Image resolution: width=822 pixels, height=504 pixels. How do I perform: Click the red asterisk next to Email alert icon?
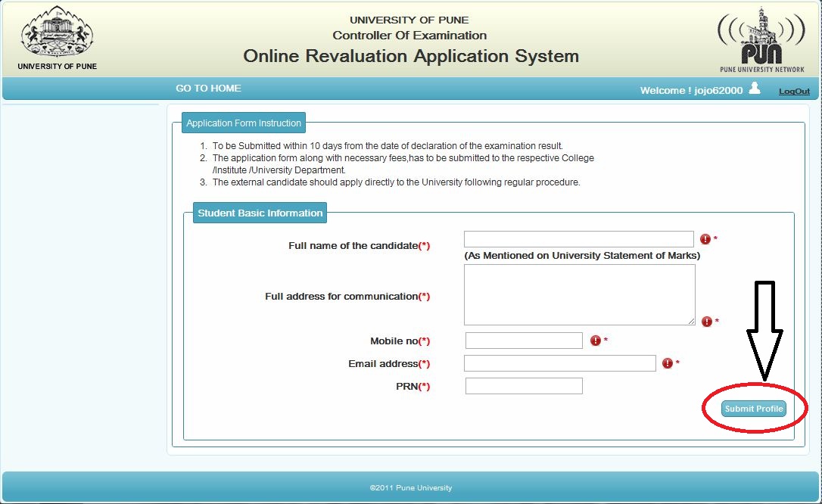(x=677, y=362)
